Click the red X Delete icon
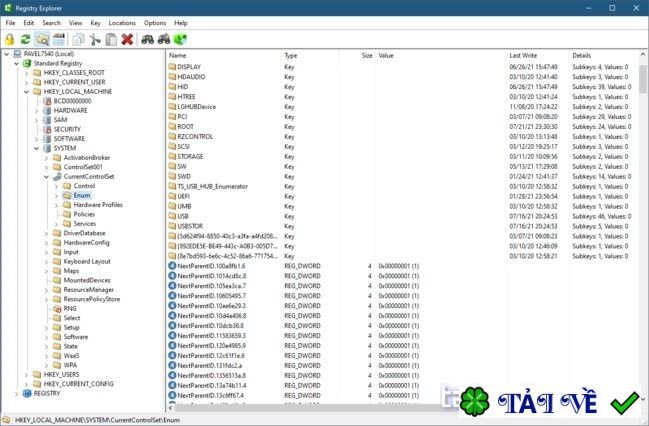 (x=127, y=39)
